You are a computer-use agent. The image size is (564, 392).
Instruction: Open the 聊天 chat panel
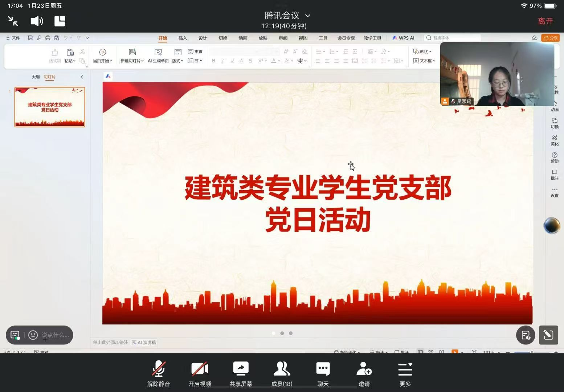[x=323, y=373]
